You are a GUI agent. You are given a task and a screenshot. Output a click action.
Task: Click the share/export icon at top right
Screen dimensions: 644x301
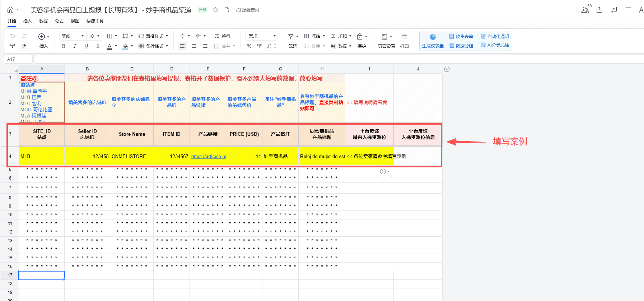599,10
